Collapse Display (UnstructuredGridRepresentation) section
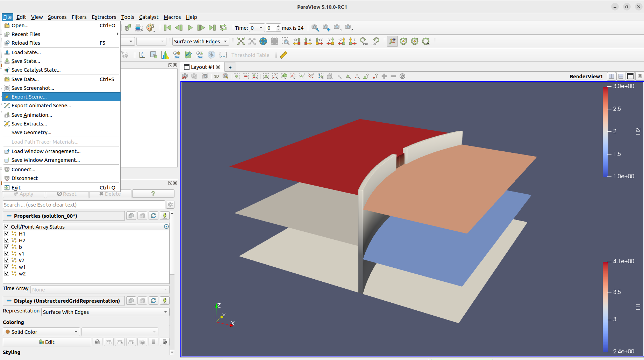644x360 pixels. click(x=9, y=301)
